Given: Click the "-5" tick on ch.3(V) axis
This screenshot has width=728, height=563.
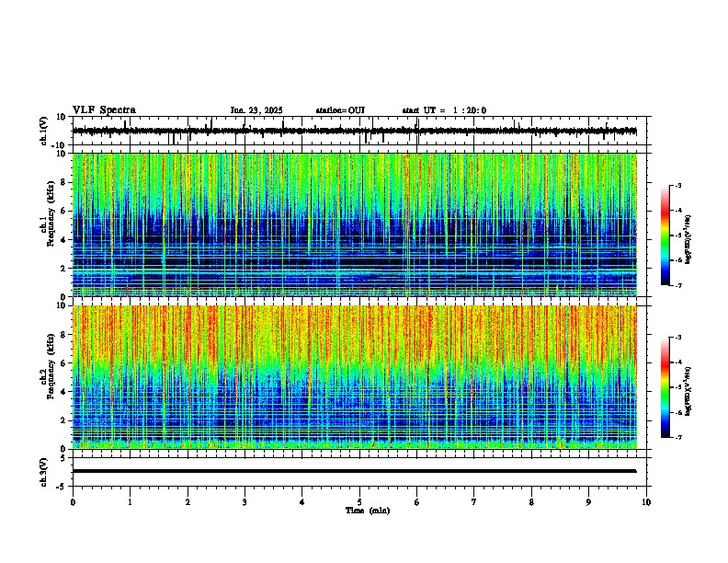Looking at the screenshot, I should pyautogui.click(x=63, y=487).
